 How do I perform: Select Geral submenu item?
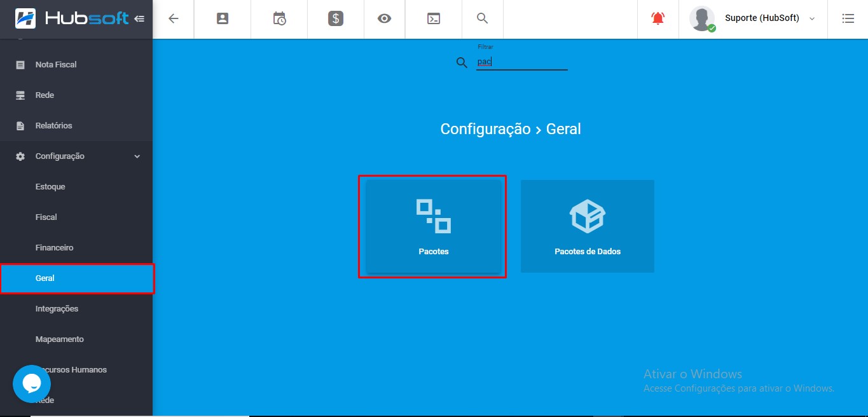45,278
